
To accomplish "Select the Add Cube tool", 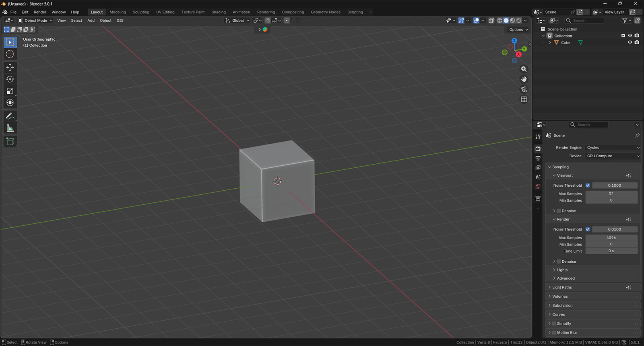I will coord(10,141).
